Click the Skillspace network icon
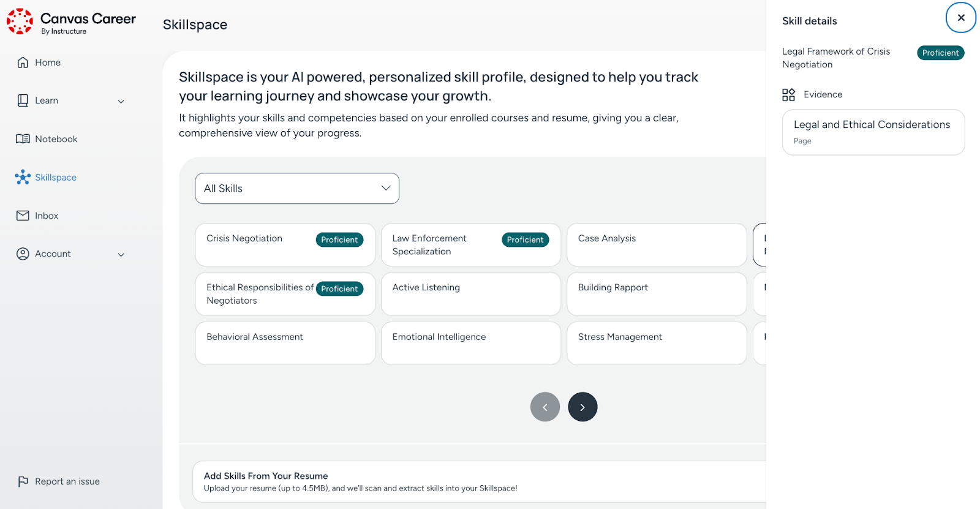This screenshot has height=509, width=980. pos(23,177)
